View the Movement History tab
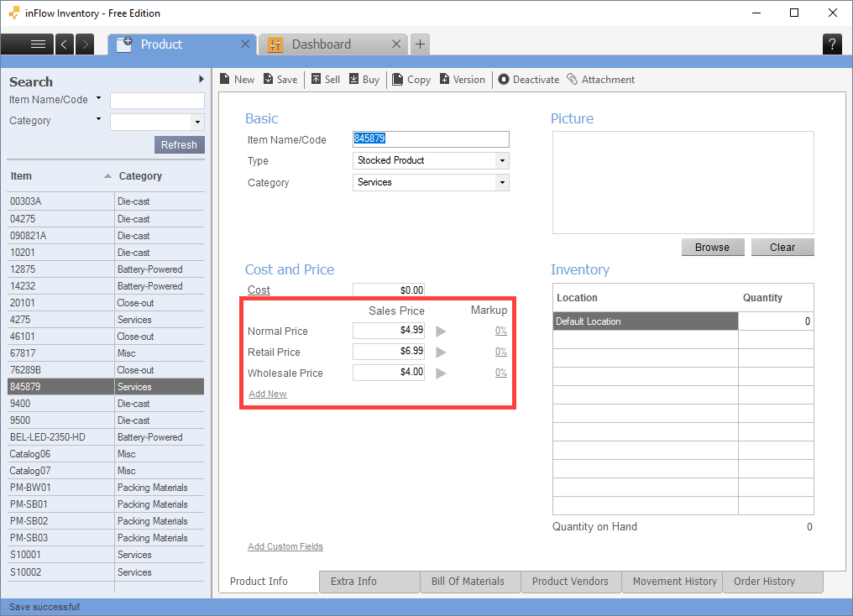This screenshot has width=853, height=616. coord(672,582)
